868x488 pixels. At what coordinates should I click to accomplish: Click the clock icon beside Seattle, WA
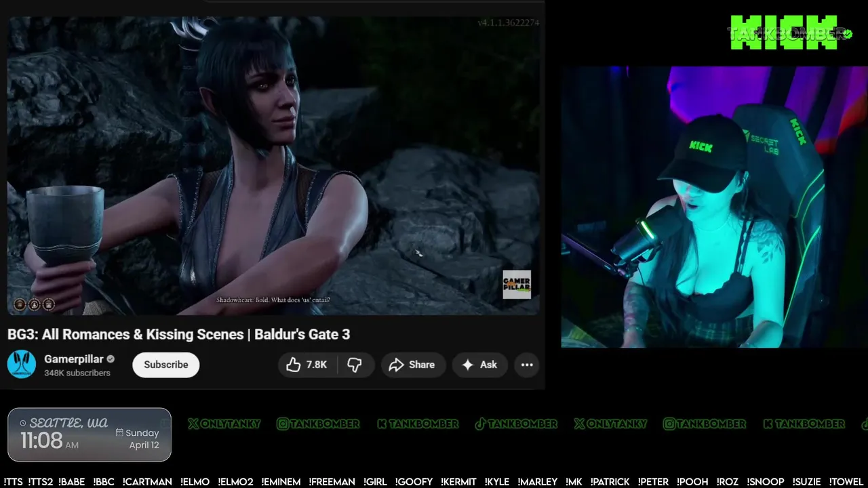coord(24,423)
